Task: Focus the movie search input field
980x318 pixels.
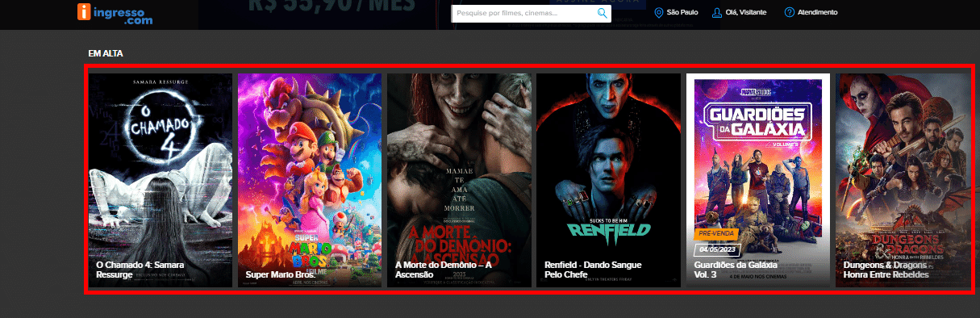Action: click(x=532, y=13)
